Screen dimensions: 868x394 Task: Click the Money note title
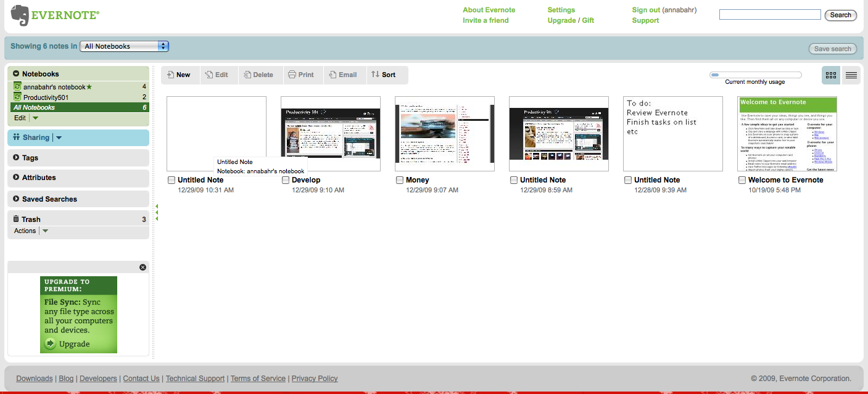418,180
